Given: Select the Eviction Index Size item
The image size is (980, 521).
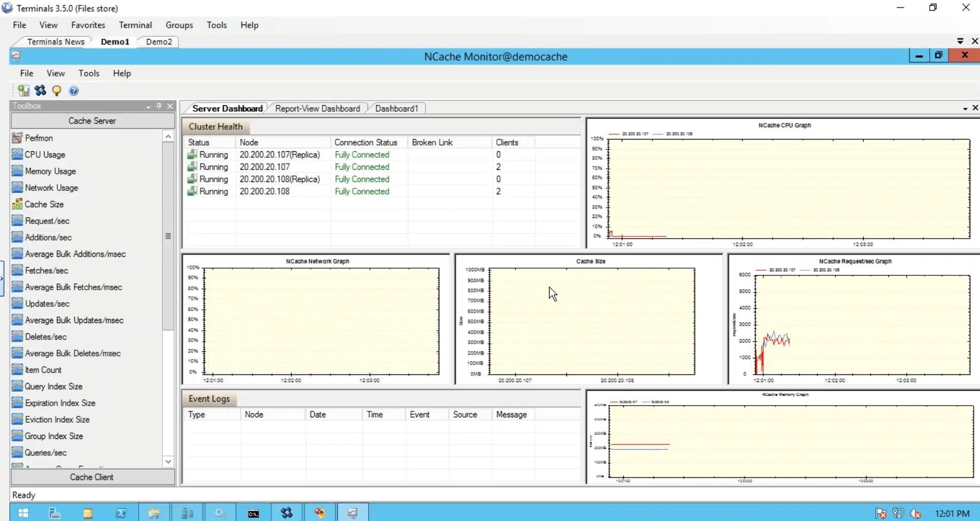Looking at the screenshot, I should (51, 419).
